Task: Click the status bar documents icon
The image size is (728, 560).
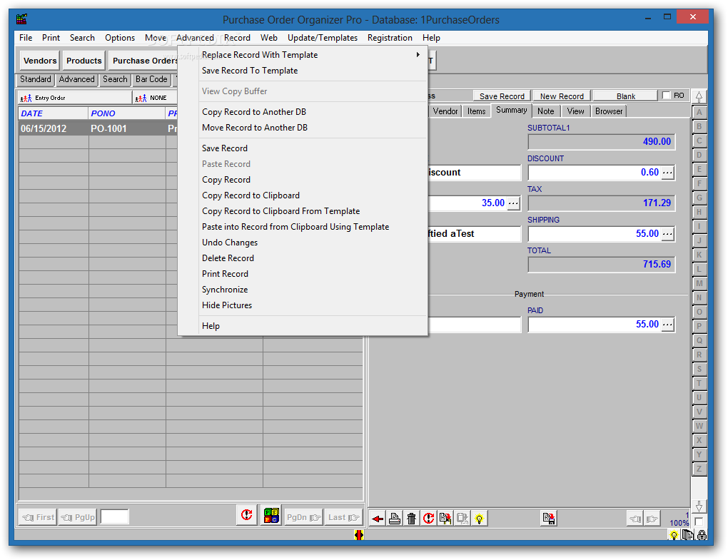Action: pos(687,536)
